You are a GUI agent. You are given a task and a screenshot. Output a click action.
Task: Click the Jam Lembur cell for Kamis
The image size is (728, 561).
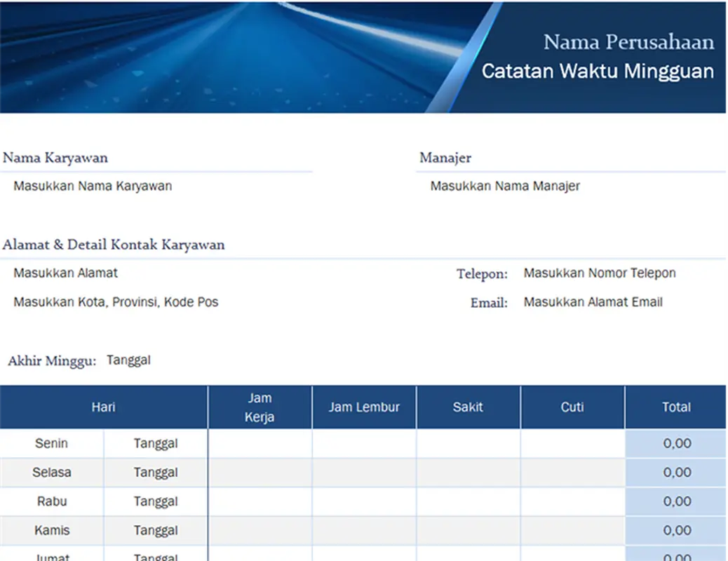pyautogui.click(x=364, y=530)
